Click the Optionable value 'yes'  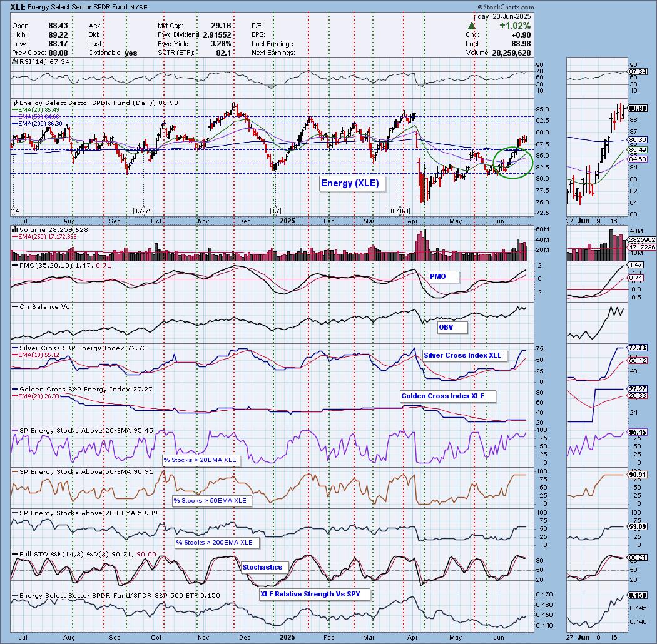pyautogui.click(x=131, y=53)
